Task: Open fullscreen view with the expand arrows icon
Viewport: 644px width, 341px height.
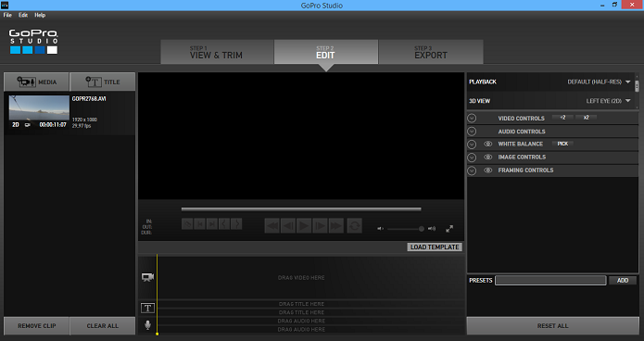Action: [449, 229]
